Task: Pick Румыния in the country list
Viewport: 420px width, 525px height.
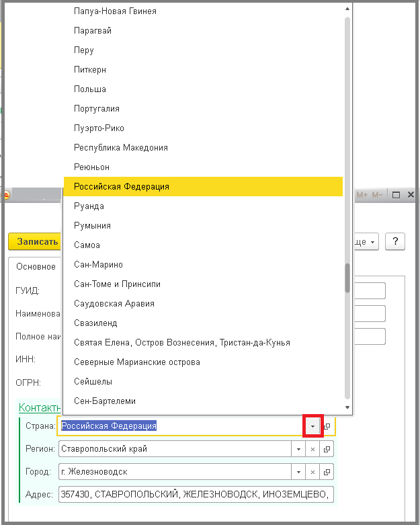Action: pos(203,225)
